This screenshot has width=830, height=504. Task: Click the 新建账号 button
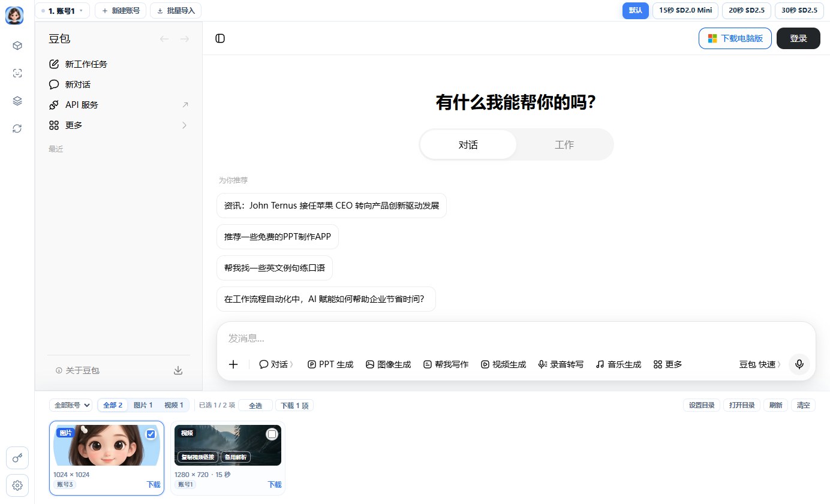[x=121, y=11]
